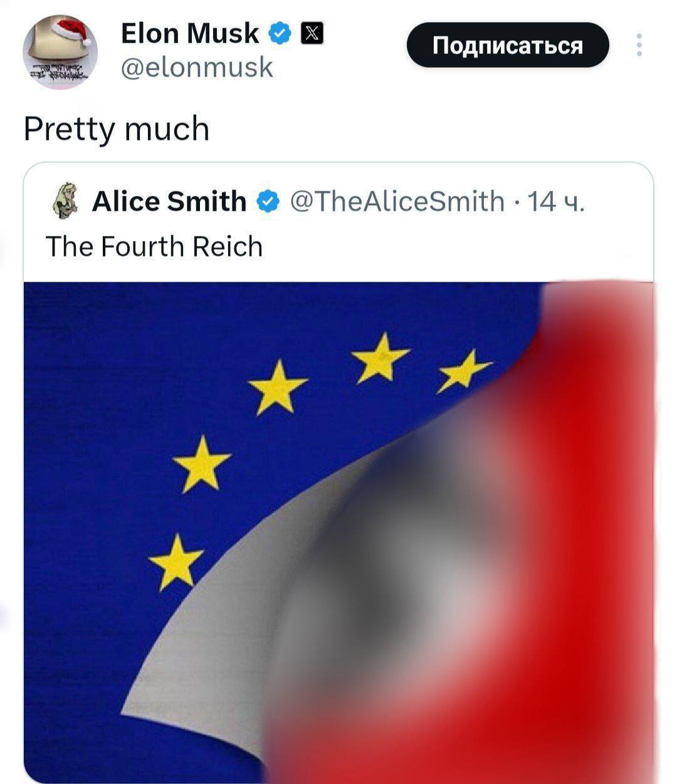Viewport: 677px width, 784px height.
Task: Click the Alice Smith display name
Action: (169, 201)
